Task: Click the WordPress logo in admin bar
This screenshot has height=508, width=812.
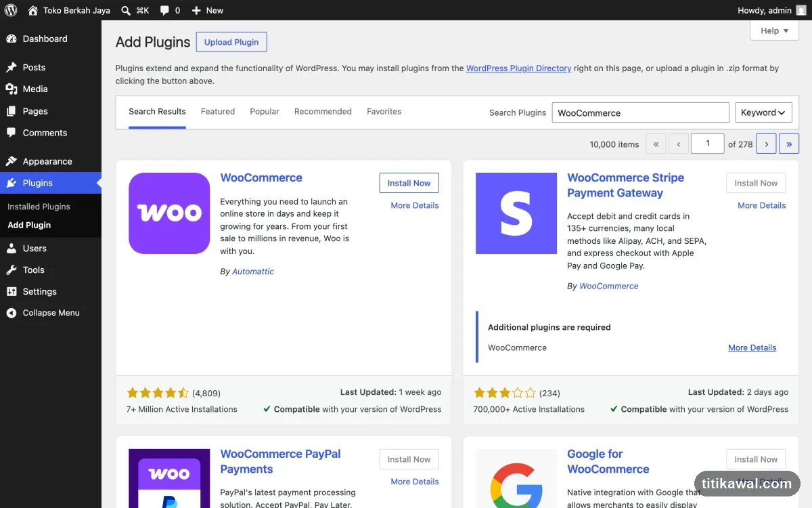Action: (x=11, y=10)
